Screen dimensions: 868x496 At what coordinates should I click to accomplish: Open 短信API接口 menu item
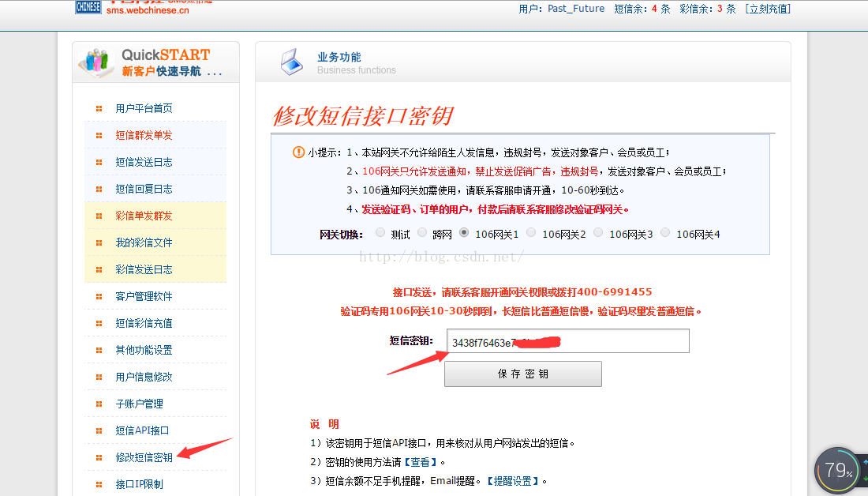click(x=142, y=430)
